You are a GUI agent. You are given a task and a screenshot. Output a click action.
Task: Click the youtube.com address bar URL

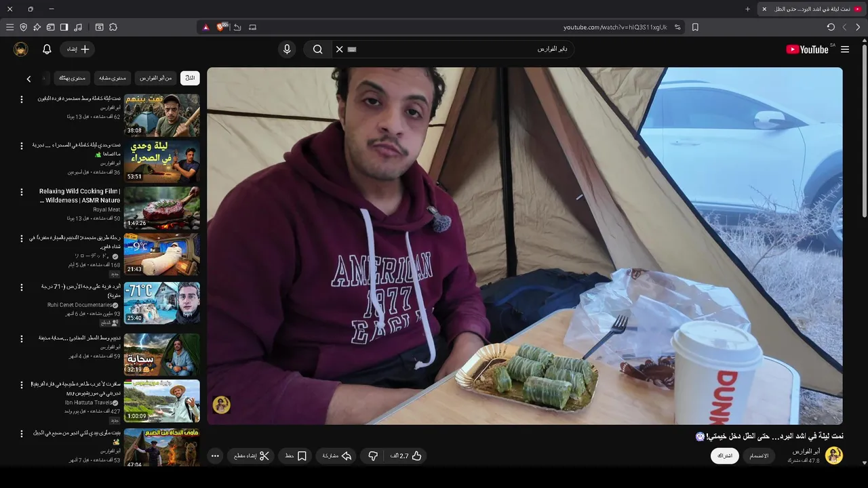click(x=615, y=27)
